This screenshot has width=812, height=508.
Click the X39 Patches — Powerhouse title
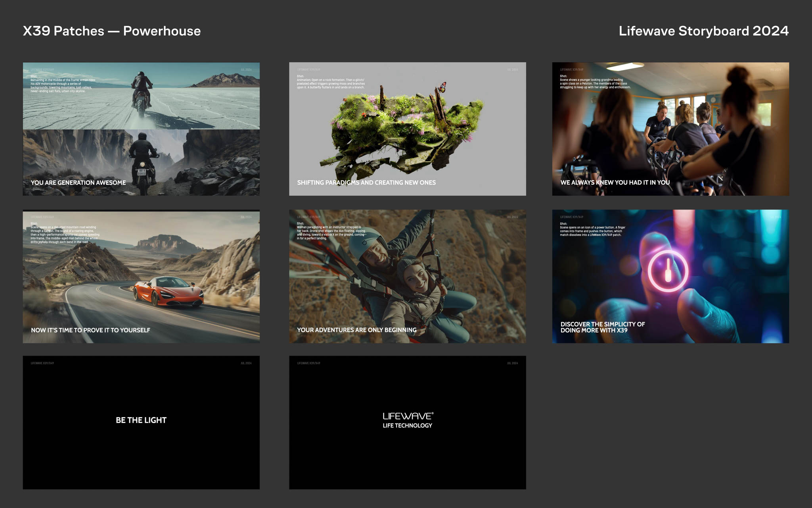point(112,31)
